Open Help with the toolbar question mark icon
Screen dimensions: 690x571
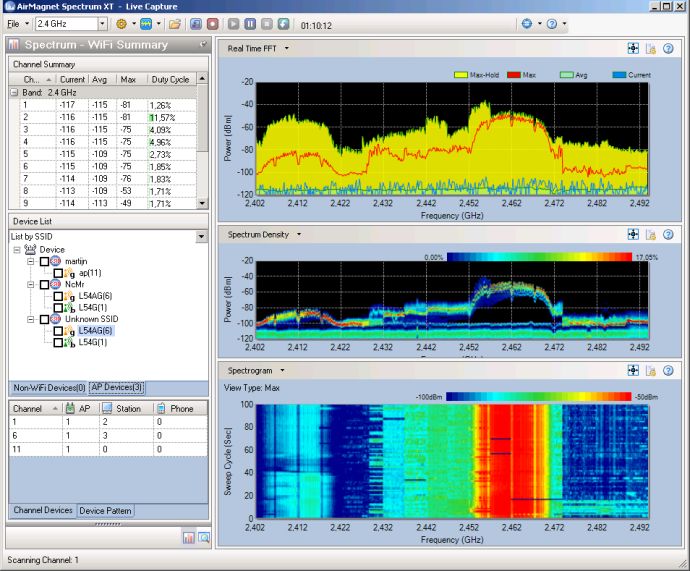[x=552, y=24]
